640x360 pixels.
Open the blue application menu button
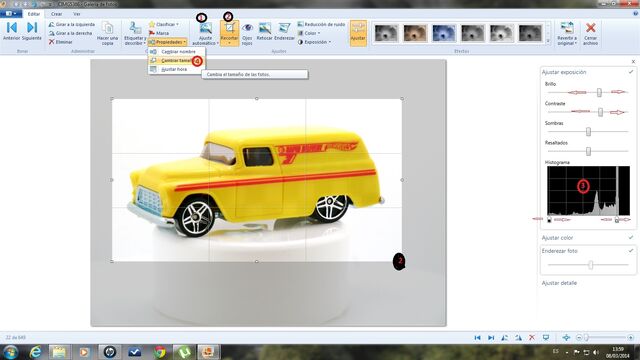point(11,14)
